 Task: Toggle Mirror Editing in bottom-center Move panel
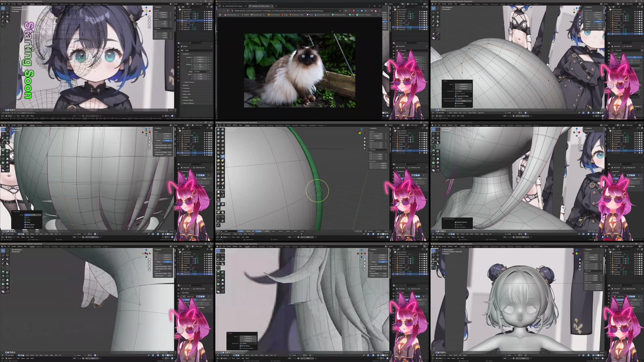[240, 346]
